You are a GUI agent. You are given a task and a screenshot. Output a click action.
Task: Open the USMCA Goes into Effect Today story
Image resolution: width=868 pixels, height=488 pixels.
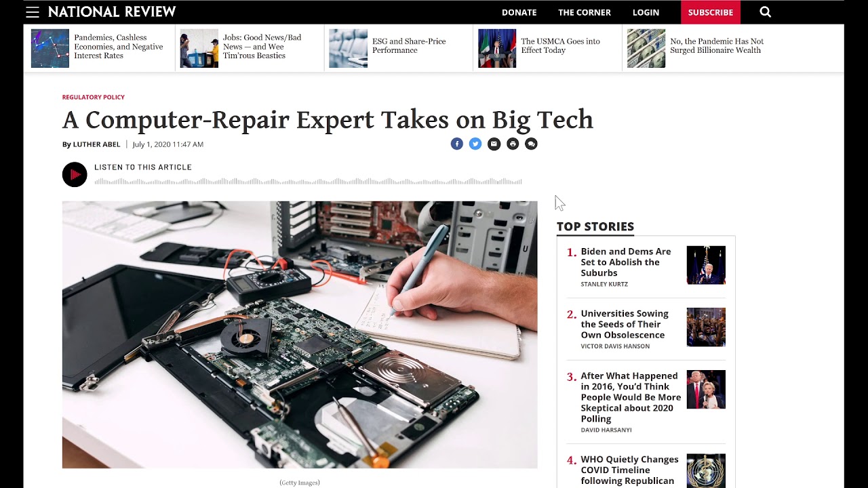tap(560, 45)
